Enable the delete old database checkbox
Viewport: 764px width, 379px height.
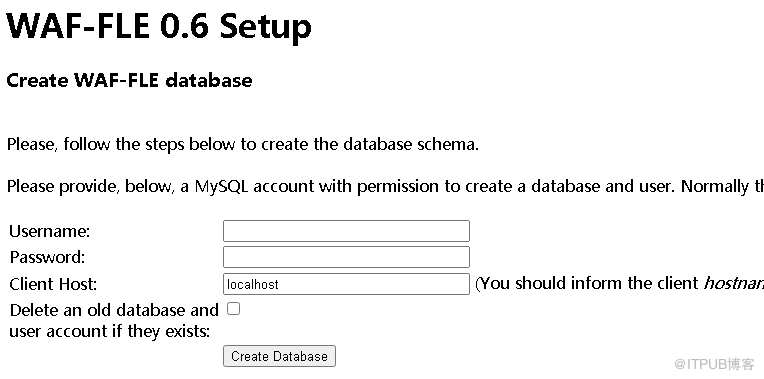click(234, 309)
